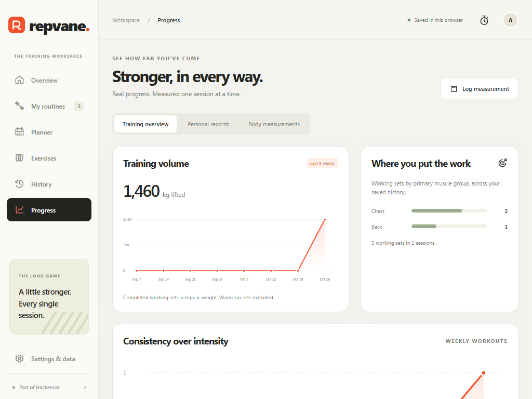
Task: Switch to the Training overview tab
Action: [145, 124]
